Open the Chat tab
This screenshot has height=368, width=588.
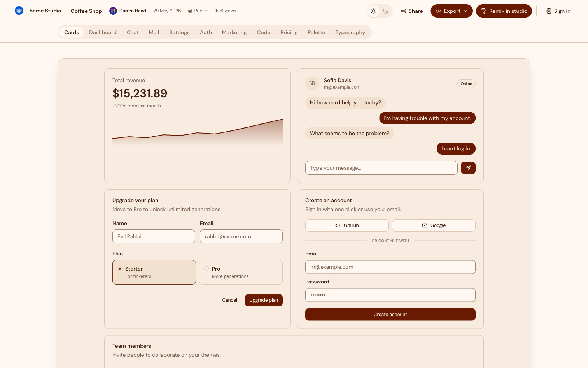[x=133, y=32]
